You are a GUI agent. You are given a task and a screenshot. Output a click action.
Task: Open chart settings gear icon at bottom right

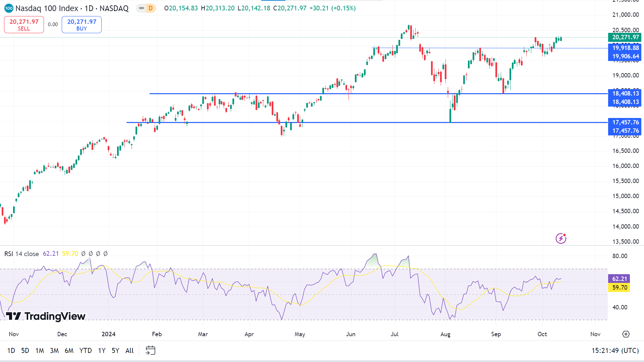click(626, 334)
